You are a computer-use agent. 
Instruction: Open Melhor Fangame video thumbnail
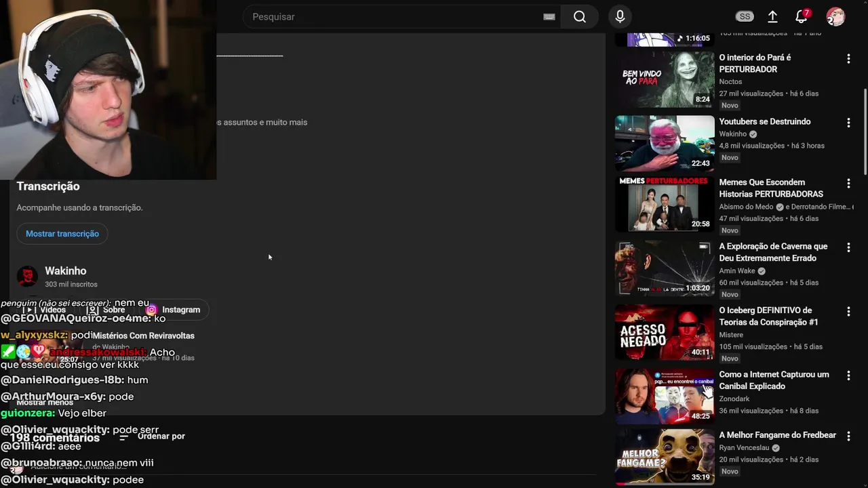point(665,457)
